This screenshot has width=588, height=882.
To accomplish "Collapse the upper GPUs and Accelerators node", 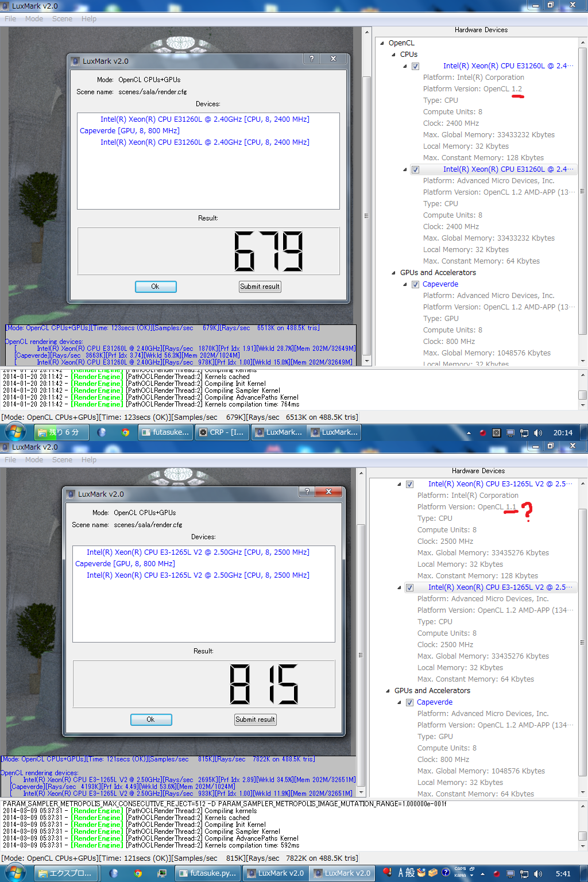I will pos(394,273).
